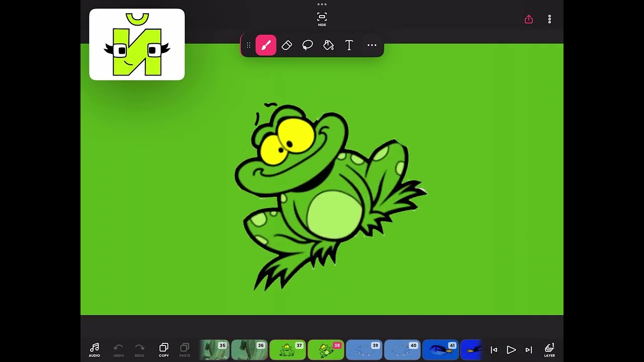Play the animation
The height and width of the screenshot is (362, 644).
click(511, 350)
